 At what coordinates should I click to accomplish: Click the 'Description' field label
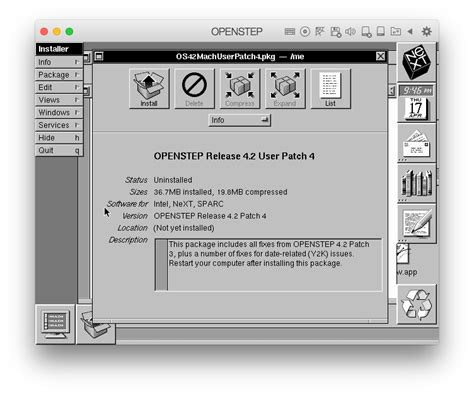[x=128, y=240]
